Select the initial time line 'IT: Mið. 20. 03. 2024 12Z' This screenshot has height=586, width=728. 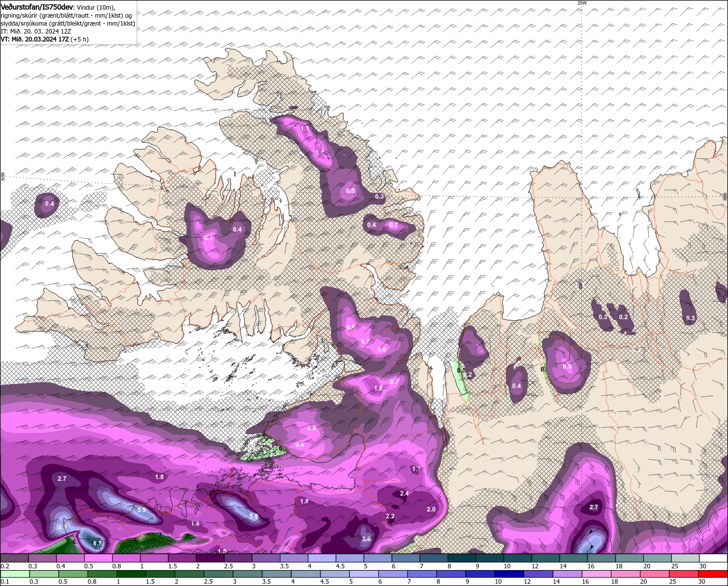35,31
